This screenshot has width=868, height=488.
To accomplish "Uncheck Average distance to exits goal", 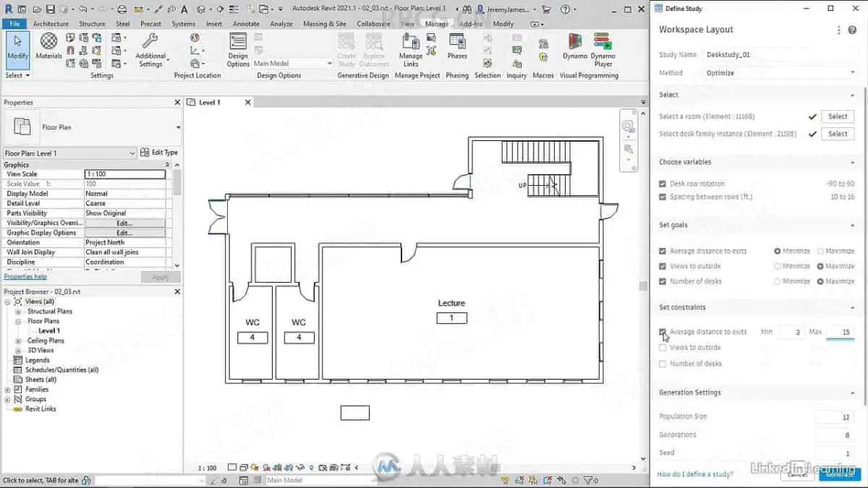I will [x=663, y=251].
